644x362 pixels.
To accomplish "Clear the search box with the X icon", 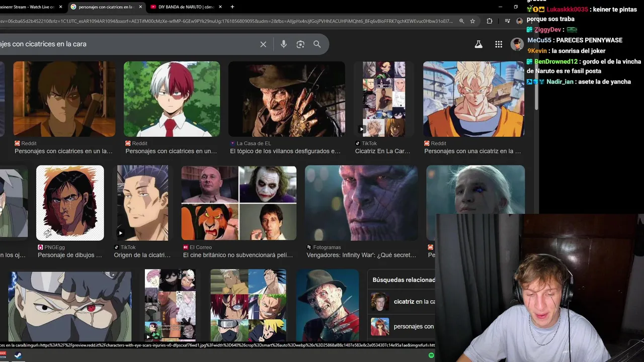I will click(263, 44).
